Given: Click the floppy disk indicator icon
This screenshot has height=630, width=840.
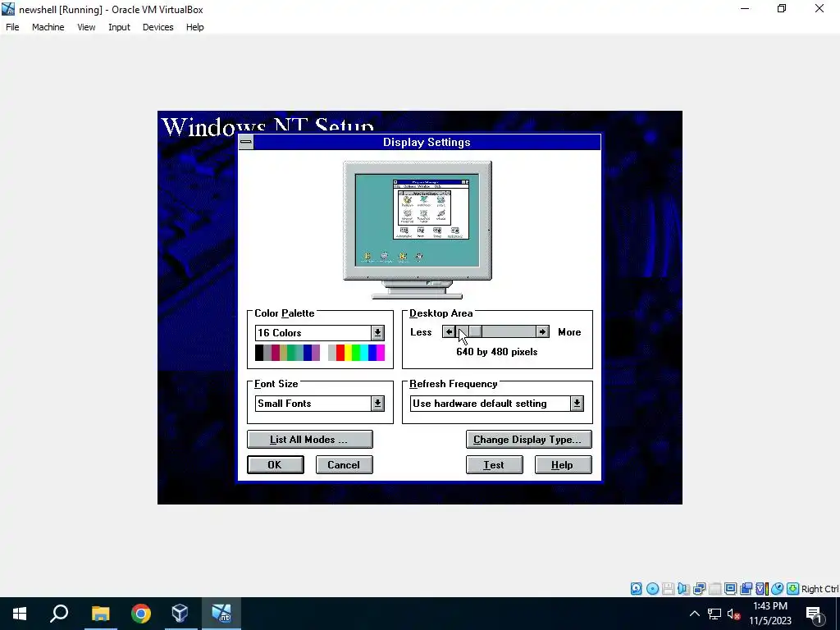Looking at the screenshot, I should [668, 589].
